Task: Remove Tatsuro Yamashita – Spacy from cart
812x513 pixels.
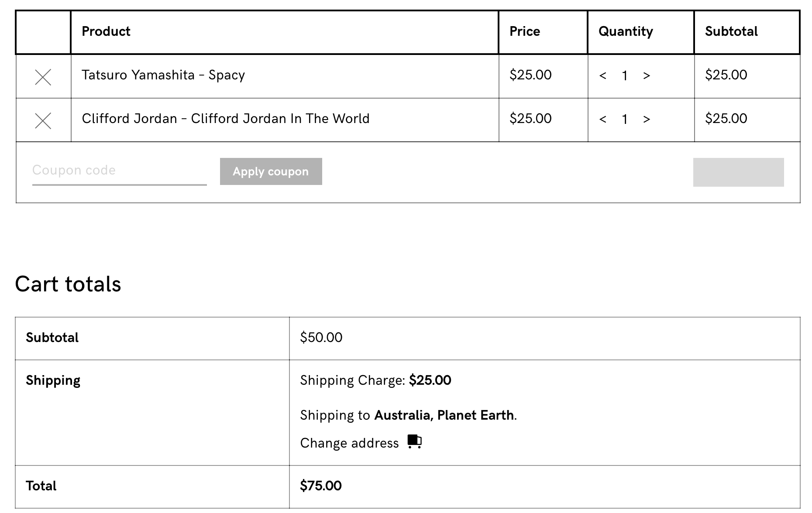Action: click(43, 77)
